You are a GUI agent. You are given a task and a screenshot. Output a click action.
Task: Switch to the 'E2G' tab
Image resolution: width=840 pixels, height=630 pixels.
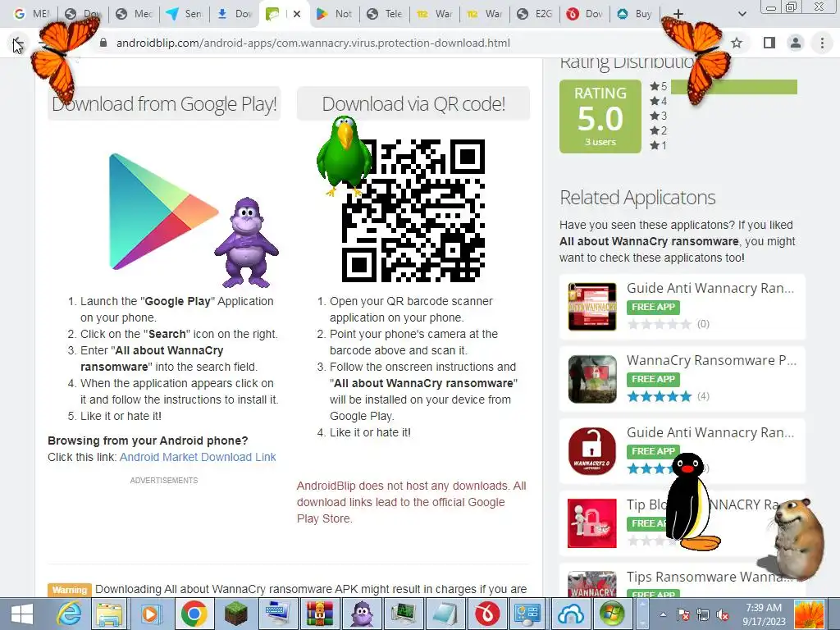535,14
